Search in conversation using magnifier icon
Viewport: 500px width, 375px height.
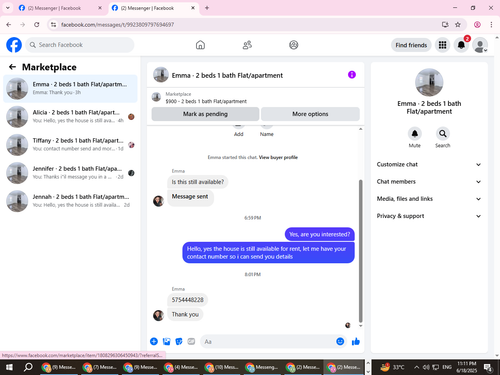[x=443, y=134]
